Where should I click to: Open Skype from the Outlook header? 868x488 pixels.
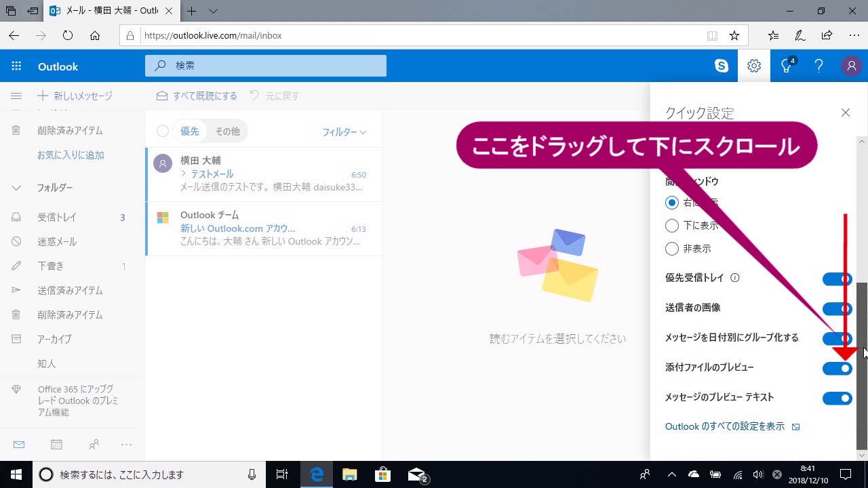pos(722,66)
